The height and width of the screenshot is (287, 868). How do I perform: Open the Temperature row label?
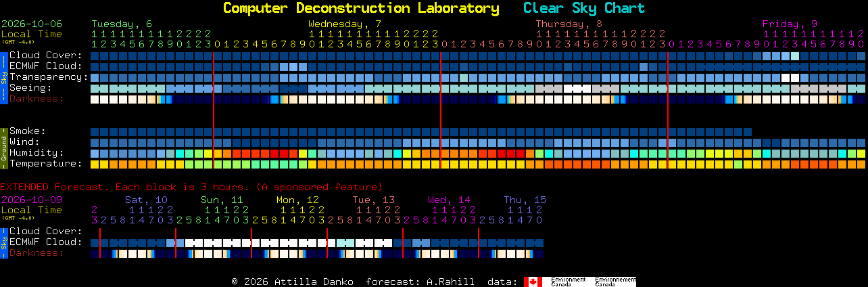coord(46,164)
